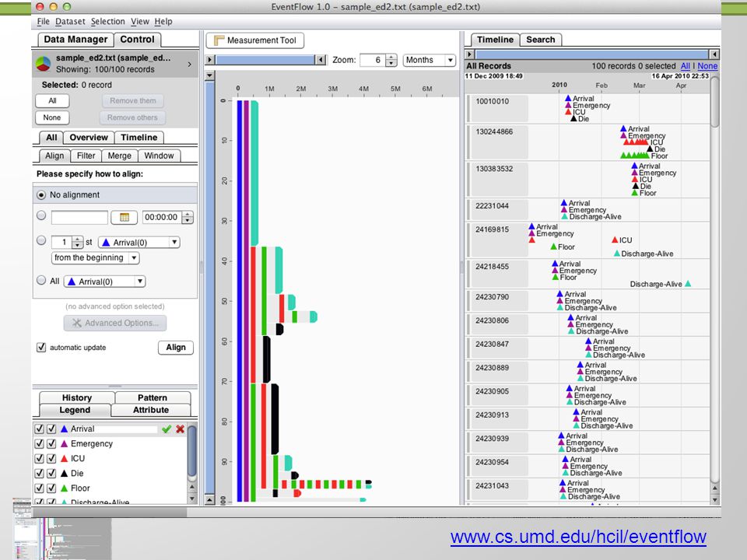Toggle first checkbox for Arrival legend
The width and height of the screenshot is (747, 560).
(40, 429)
